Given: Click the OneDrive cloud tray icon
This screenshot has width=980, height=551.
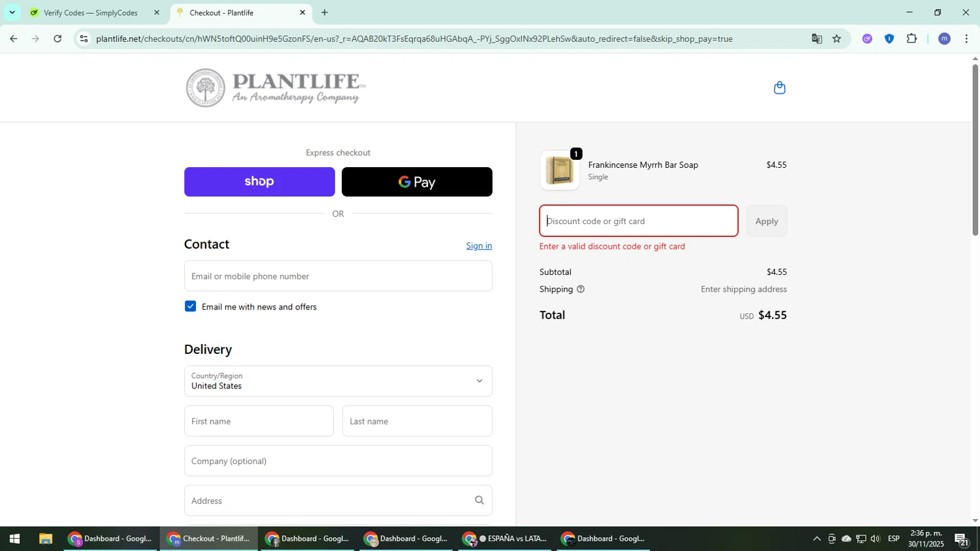Looking at the screenshot, I should click(846, 539).
